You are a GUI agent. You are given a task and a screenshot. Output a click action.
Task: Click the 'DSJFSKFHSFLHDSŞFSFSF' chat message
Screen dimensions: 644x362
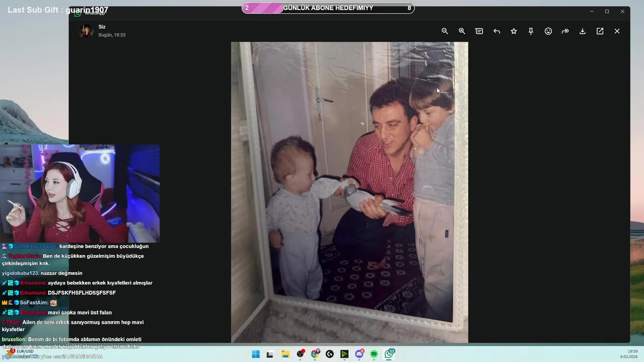point(59,293)
